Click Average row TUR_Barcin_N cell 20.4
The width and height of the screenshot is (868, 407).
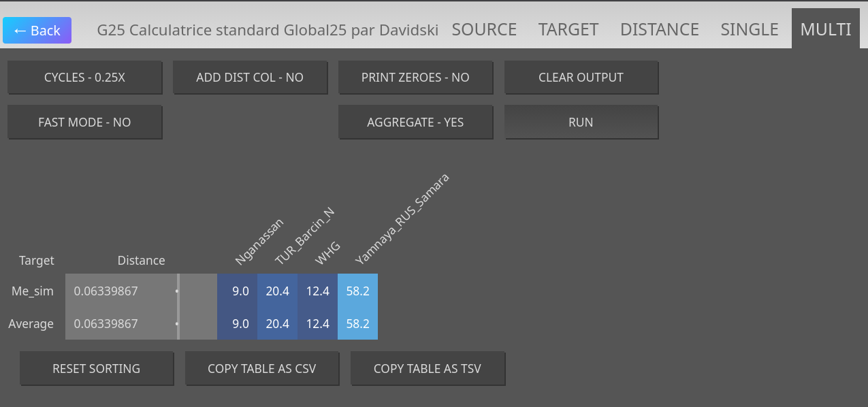coord(277,324)
